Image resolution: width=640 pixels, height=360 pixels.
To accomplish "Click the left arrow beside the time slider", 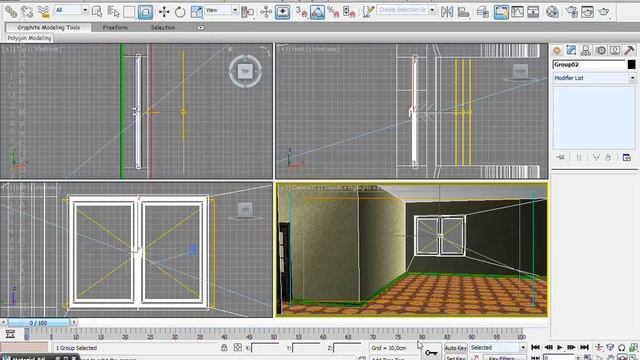I will pos(3,322).
